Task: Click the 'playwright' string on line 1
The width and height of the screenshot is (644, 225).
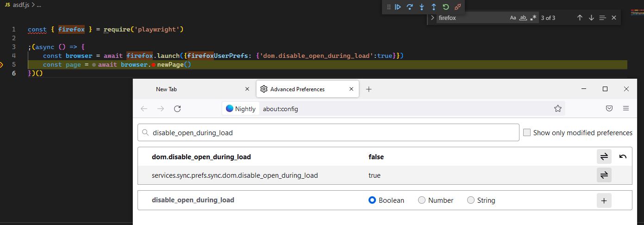Action: pos(157,29)
